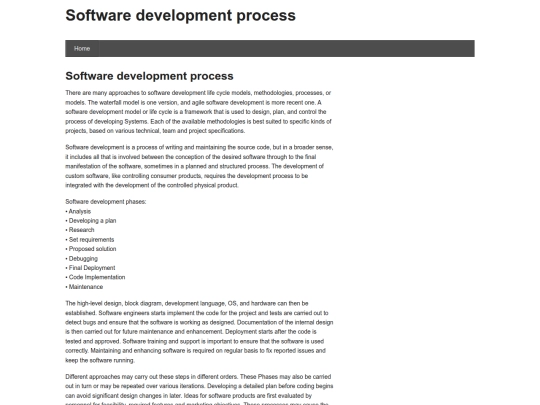Click the '• Analysis' list item
This screenshot has width=540, height=405.
(x=78, y=211)
